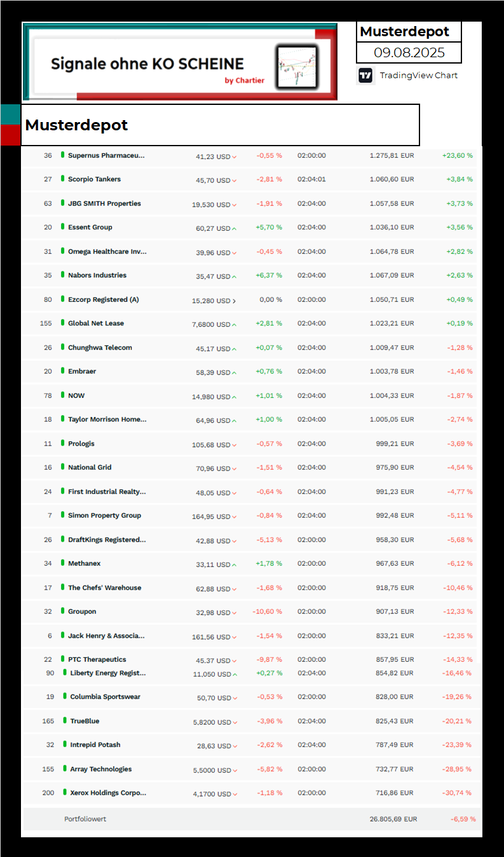The image size is (504, 857).
Task: Open JBG SMITH Properties entry
Action: 250,203
